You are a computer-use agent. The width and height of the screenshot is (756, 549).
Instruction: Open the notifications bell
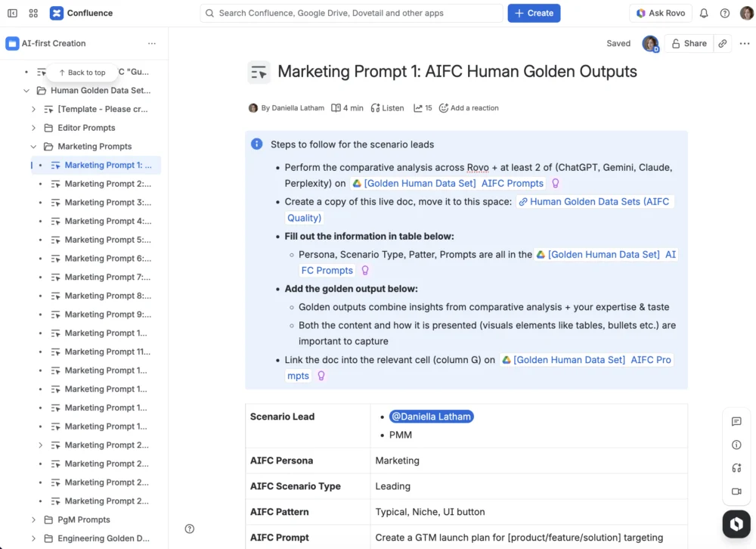tap(704, 13)
